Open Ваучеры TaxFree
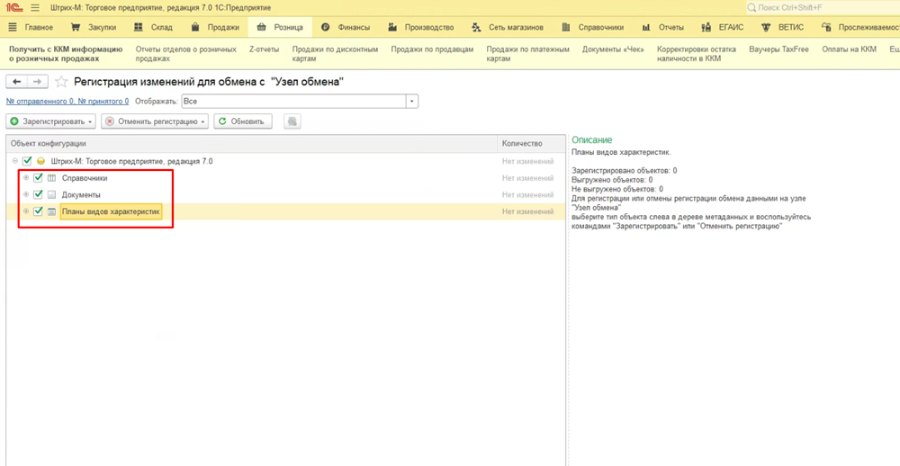 pos(779,49)
